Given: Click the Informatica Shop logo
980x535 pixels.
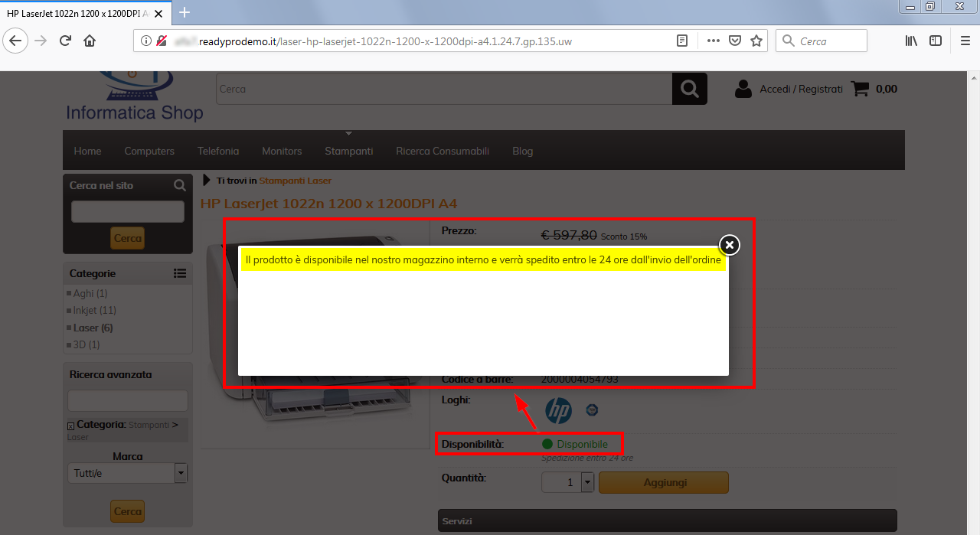Looking at the screenshot, I should (x=134, y=97).
